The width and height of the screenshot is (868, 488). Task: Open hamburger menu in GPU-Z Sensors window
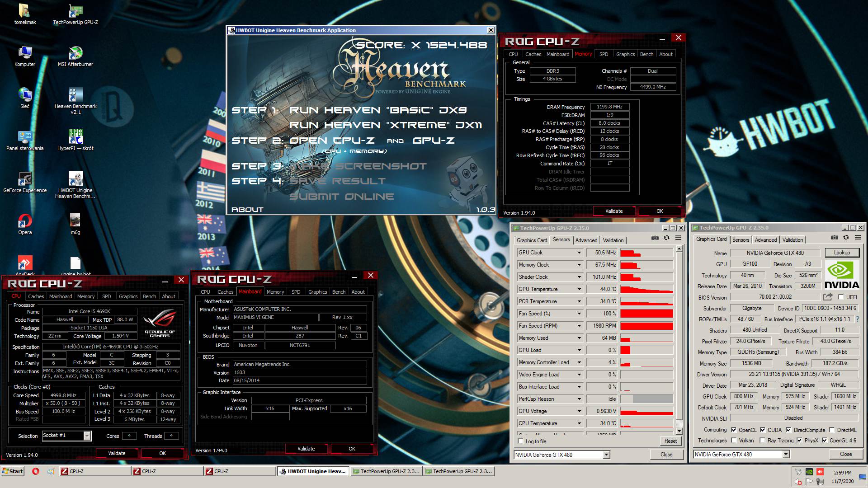click(x=679, y=238)
